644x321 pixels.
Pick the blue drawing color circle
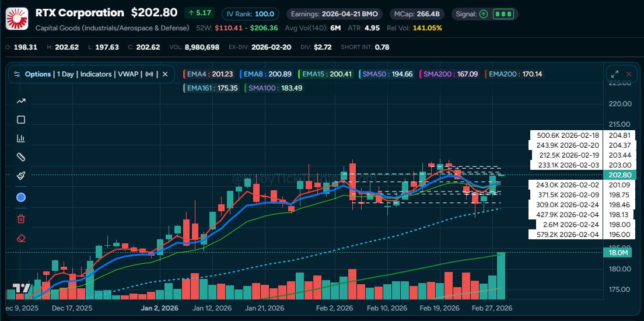coord(21,197)
